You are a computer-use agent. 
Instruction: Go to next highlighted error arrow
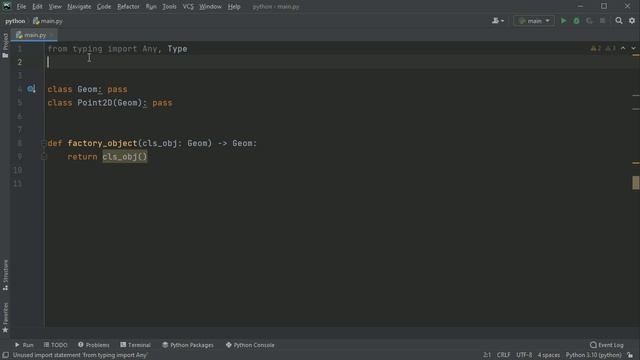(x=633, y=49)
